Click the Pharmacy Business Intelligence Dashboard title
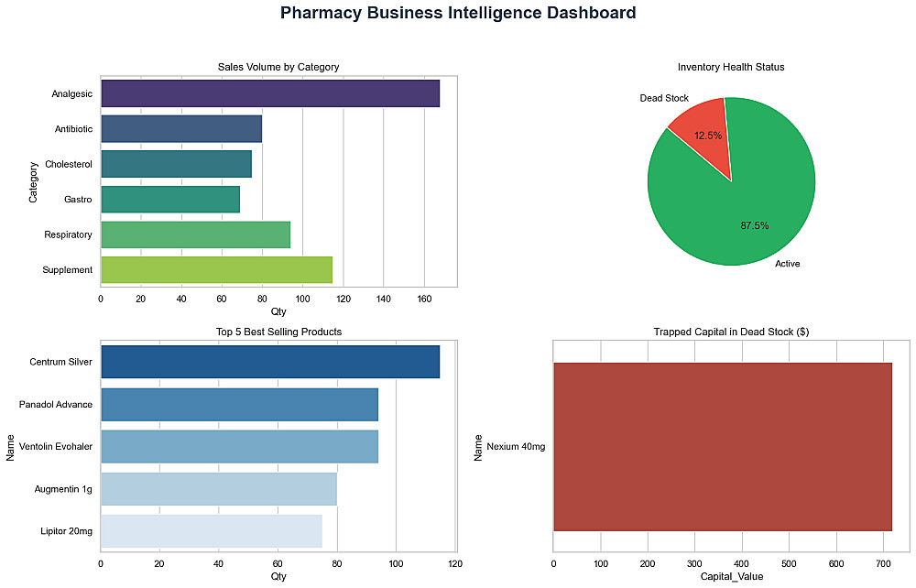 (x=458, y=13)
